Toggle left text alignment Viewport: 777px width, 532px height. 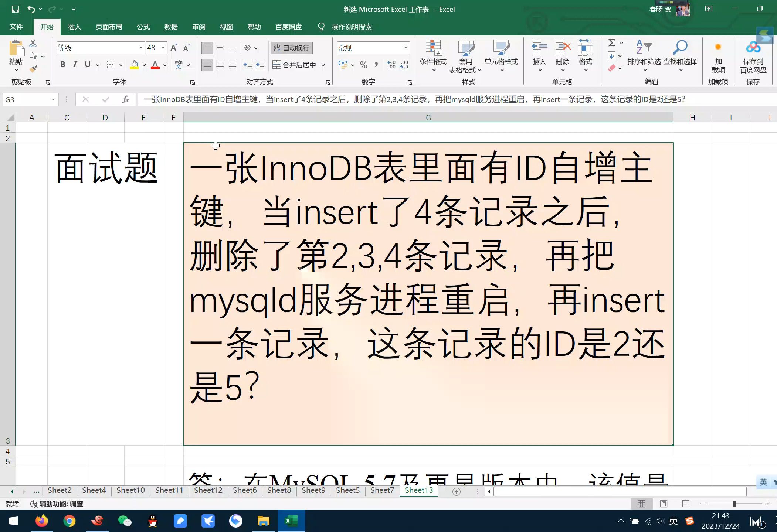[207, 65]
